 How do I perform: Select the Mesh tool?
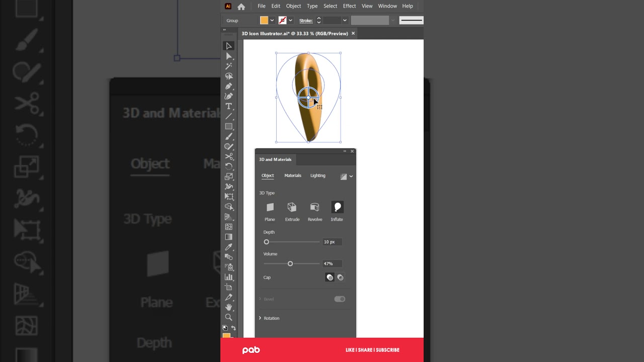pyautogui.click(x=229, y=227)
